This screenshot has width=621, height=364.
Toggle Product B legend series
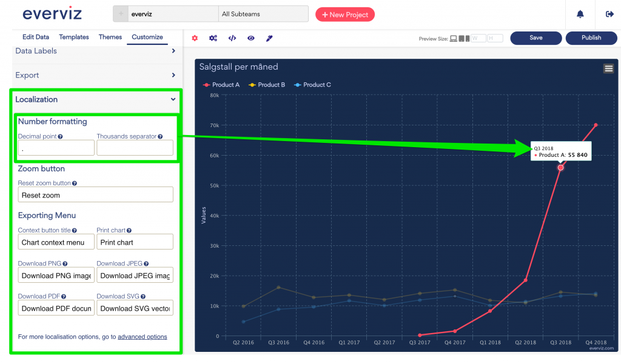click(x=267, y=85)
